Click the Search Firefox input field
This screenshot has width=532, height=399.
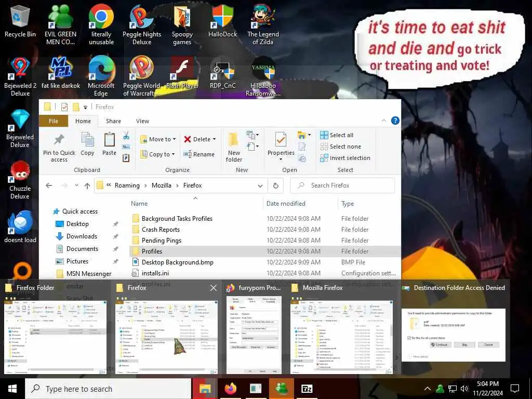point(342,185)
